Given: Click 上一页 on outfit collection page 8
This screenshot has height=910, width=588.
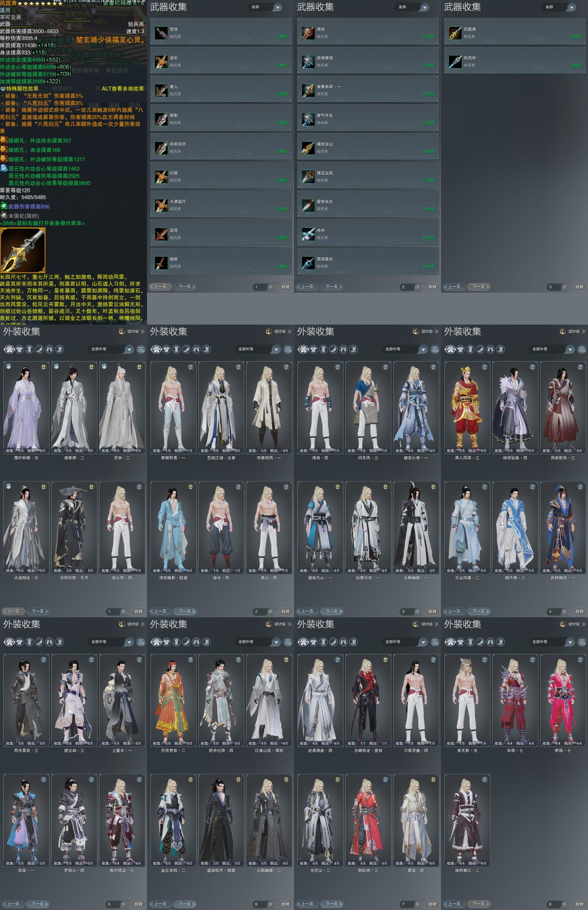Looking at the screenshot, I should point(454,904).
